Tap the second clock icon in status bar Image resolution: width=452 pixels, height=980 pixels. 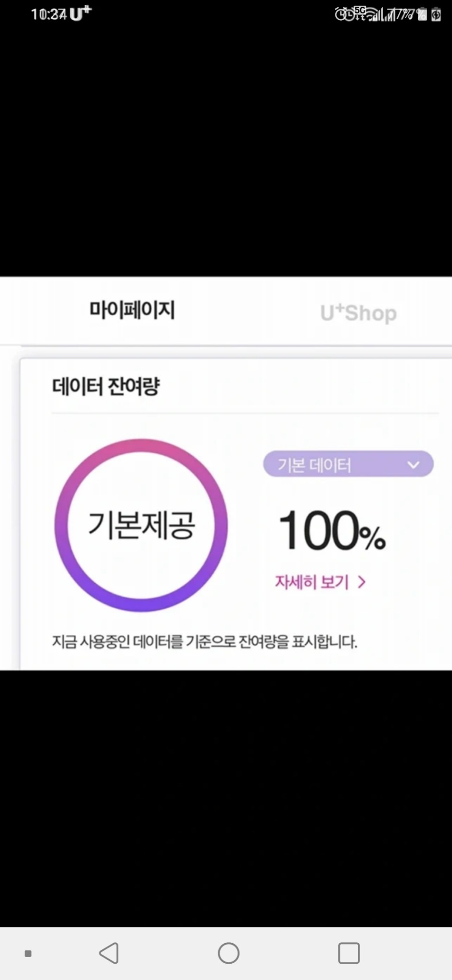coord(351,14)
